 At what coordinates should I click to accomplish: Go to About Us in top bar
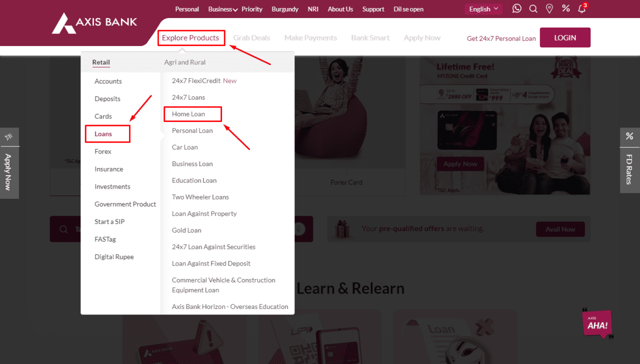click(340, 9)
